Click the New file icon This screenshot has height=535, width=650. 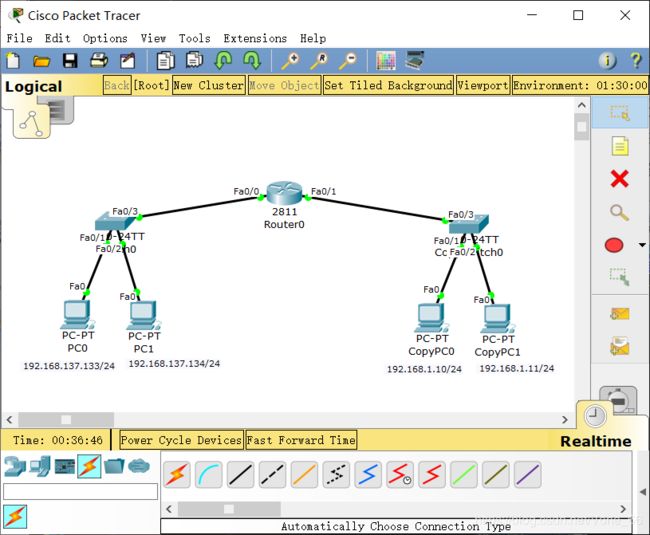(x=13, y=61)
